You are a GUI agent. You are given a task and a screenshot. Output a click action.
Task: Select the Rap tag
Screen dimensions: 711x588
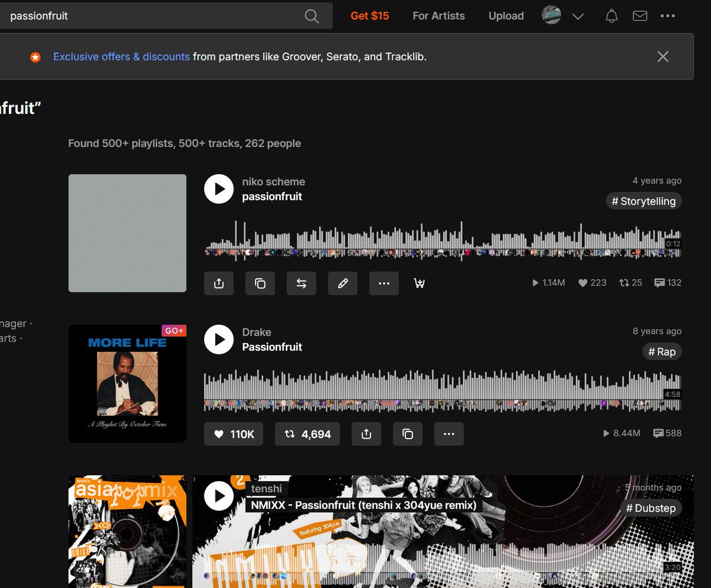click(662, 352)
